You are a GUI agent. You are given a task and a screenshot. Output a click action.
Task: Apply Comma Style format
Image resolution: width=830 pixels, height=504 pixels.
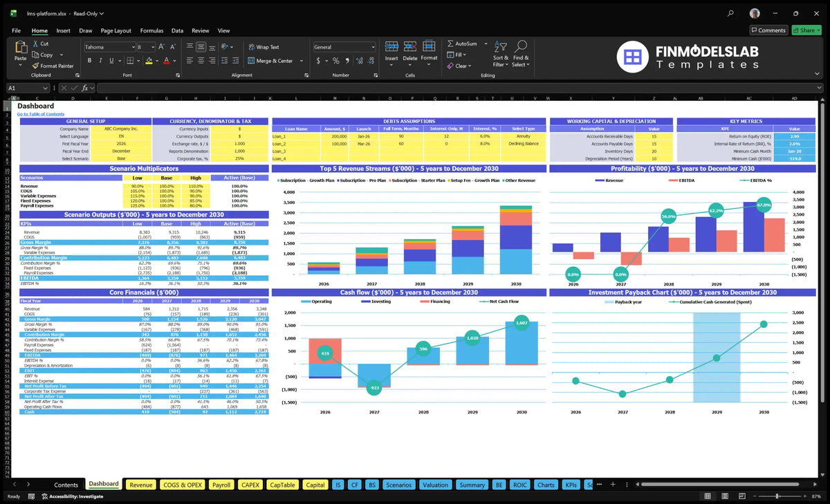(x=347, y=61)
